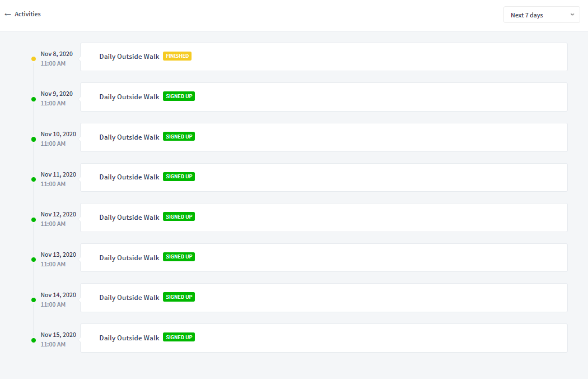
Task: Click the green timeline dot for Nov 13
Action: (x=34, y=260)
